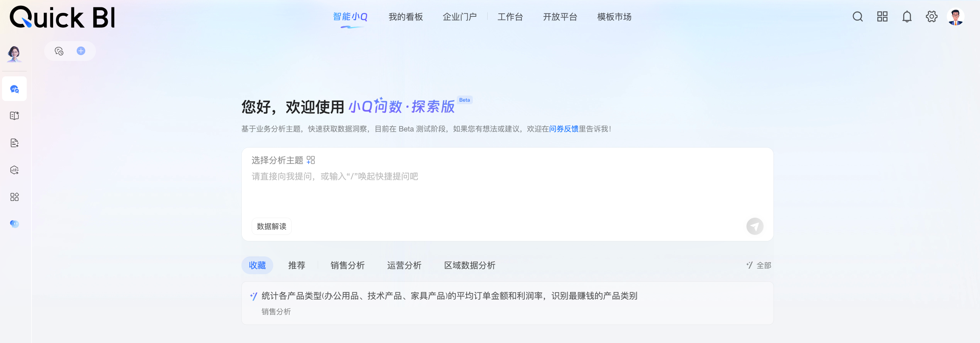
Task: Navigate to 工作台
Action: click(510, 17)
